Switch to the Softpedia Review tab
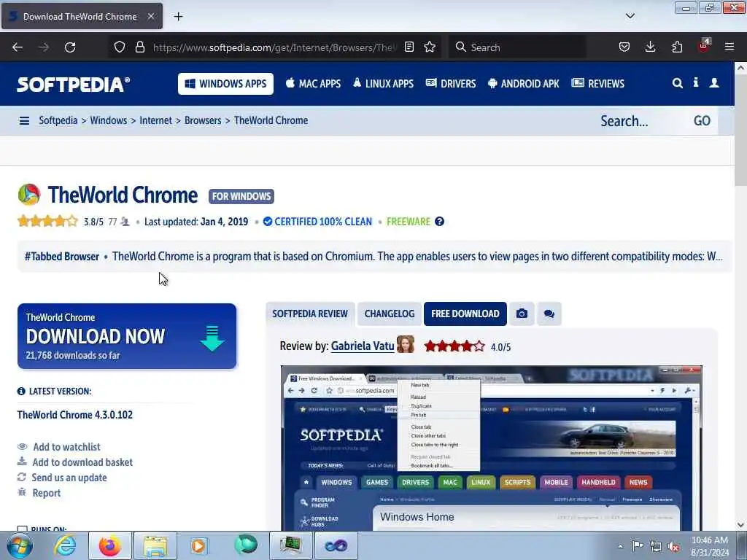The image size is (747, 560). 310,314
